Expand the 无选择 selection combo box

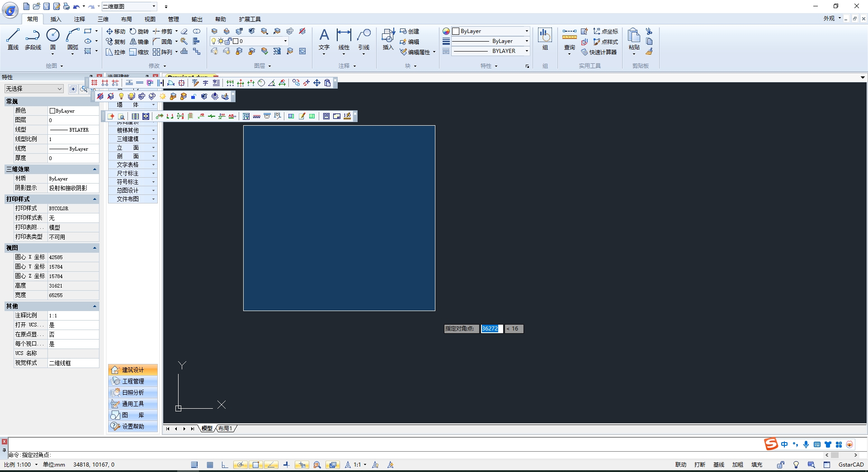[x=59, y=89]
